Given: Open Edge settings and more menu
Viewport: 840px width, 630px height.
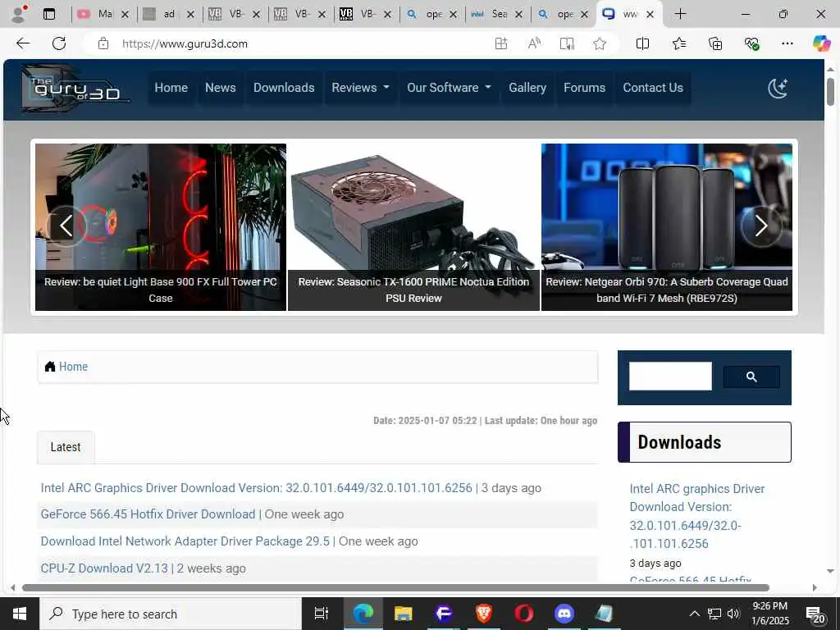Looking at the screenshot, I should (x=787, y=43).
